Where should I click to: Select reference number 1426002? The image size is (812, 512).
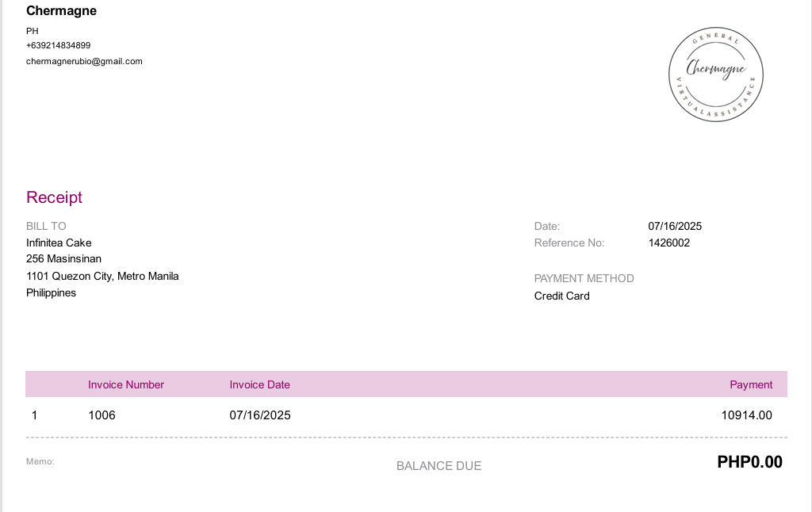pos(668,243)
